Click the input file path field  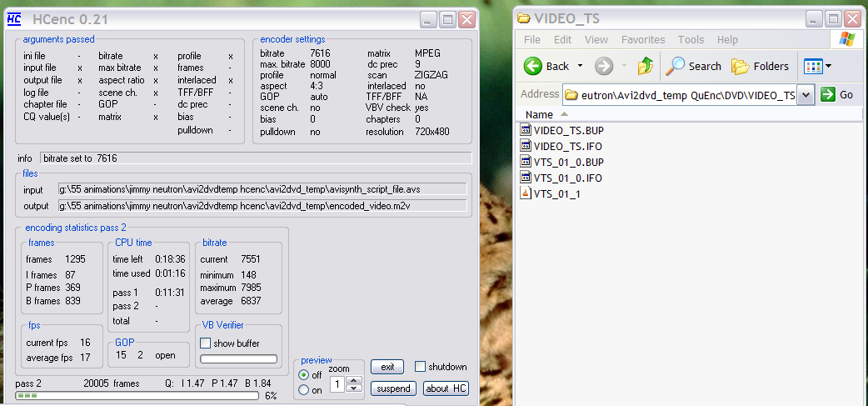coord(262,189)
